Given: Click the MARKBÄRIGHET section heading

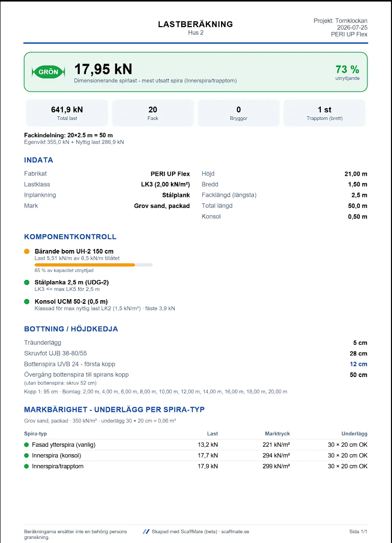Looking at the screenshot, I should [114, 410].
